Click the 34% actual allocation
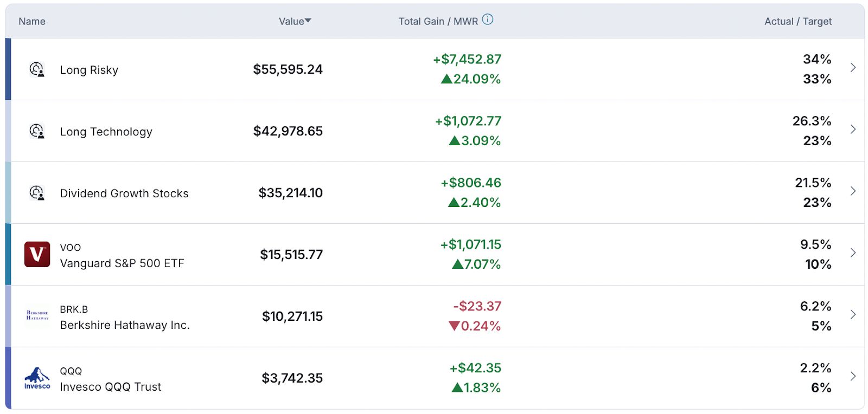Screen dimensions: 868x414 pyautogui.click(x=817, y=59)
